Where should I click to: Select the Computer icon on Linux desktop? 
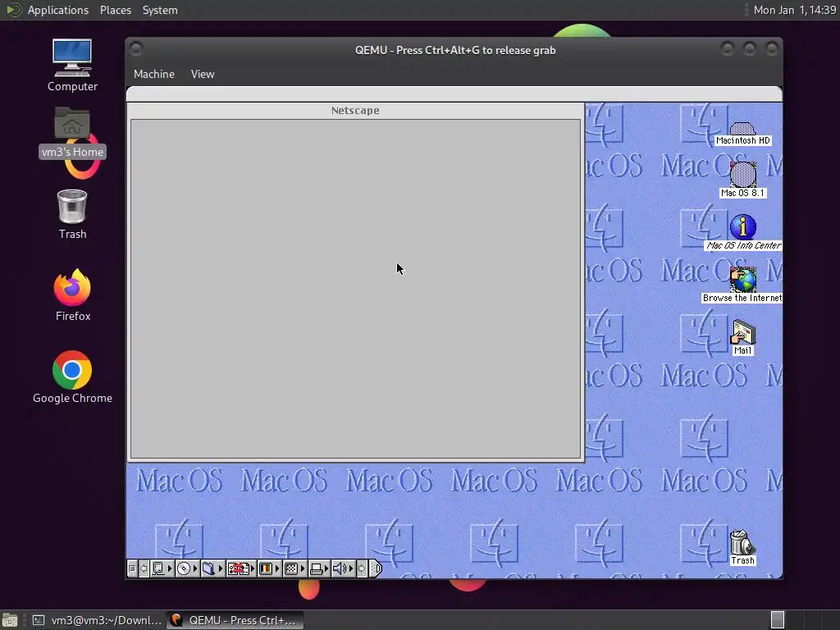(x=72, y=66)
